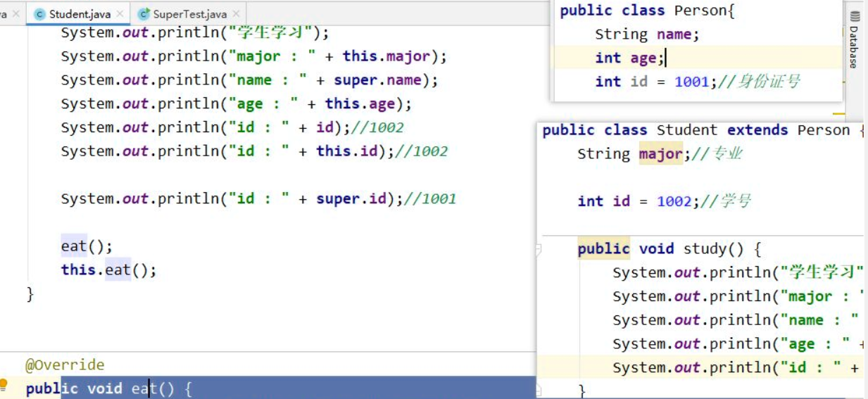The height and width of the screenshot is (399, 868).
Task: Switch to the SuperTest.java editor tab
Action: pyautogui.click(x=189, y=13)
